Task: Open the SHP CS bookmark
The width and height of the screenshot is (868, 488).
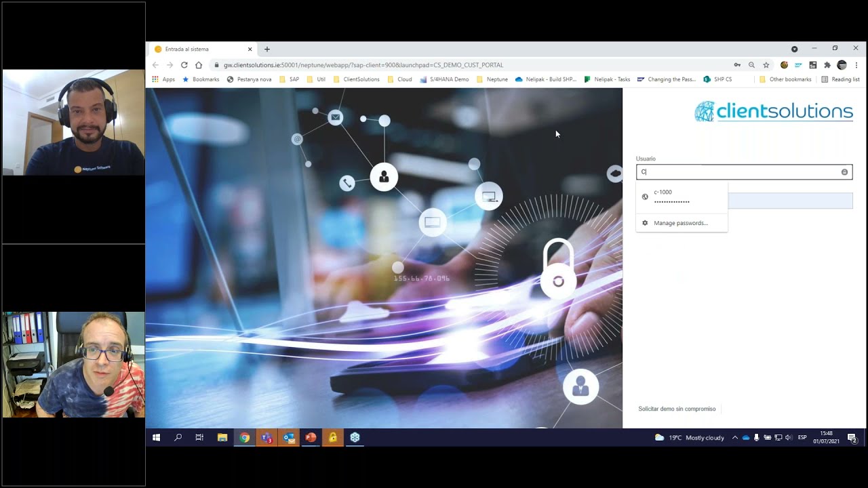Action: (717, 79)
